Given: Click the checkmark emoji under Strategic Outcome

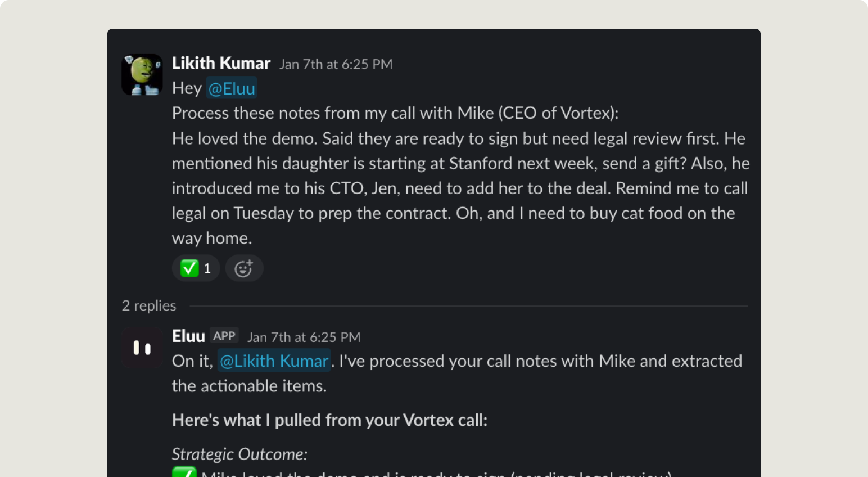Looking at the screenshot, I should coord(184,472).
